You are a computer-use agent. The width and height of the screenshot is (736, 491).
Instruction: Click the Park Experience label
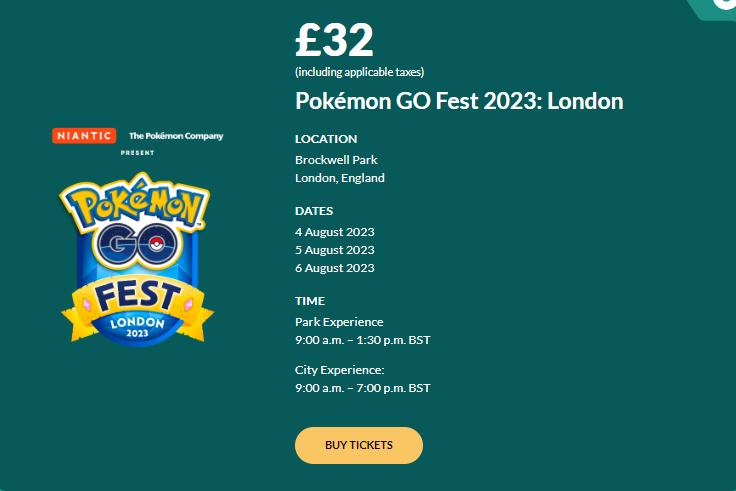click(339, 322)
